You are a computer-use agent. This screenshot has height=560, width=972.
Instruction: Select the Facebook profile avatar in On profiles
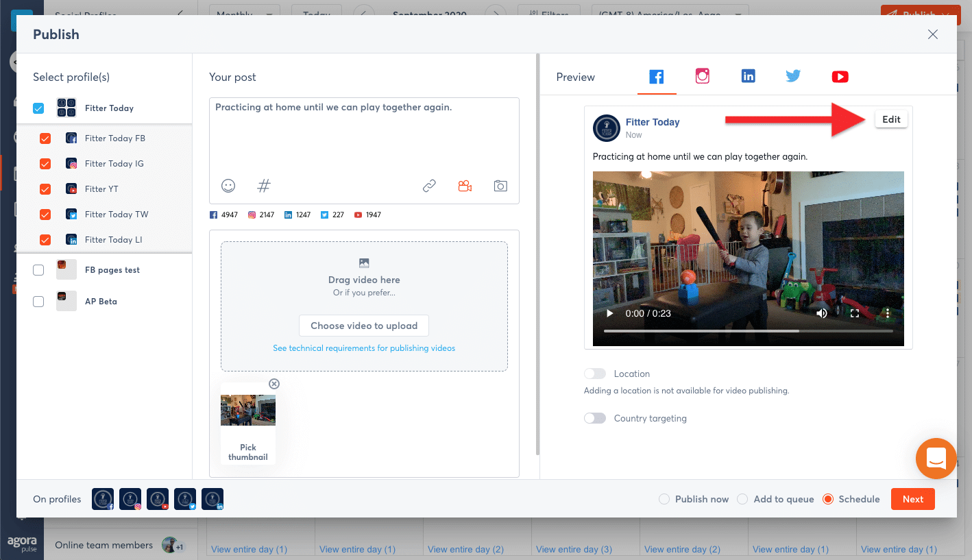pos(103,499)
